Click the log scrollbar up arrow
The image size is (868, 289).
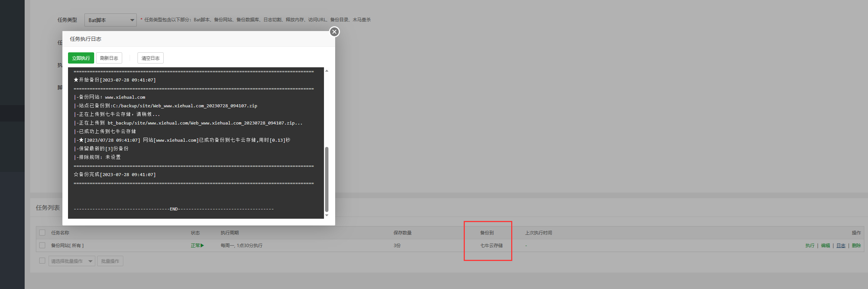pos(327,71)
